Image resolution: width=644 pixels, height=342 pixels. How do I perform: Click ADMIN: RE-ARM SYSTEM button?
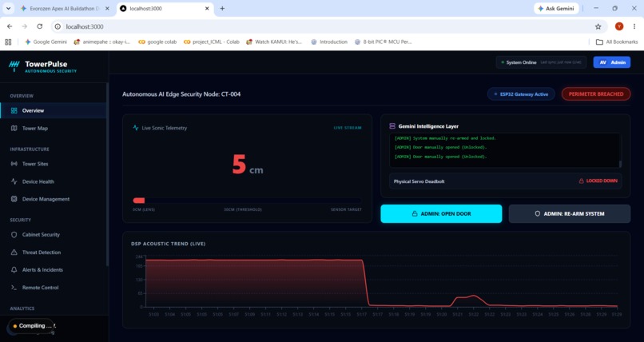[570, 214]
